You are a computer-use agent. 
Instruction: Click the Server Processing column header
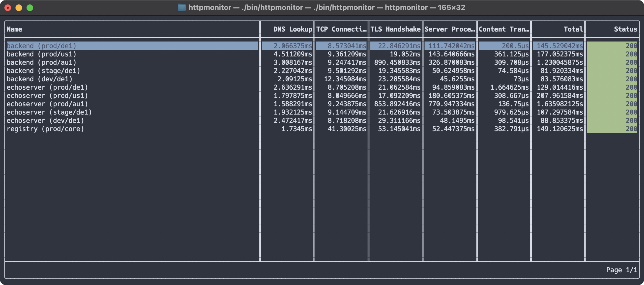(450, 29)
